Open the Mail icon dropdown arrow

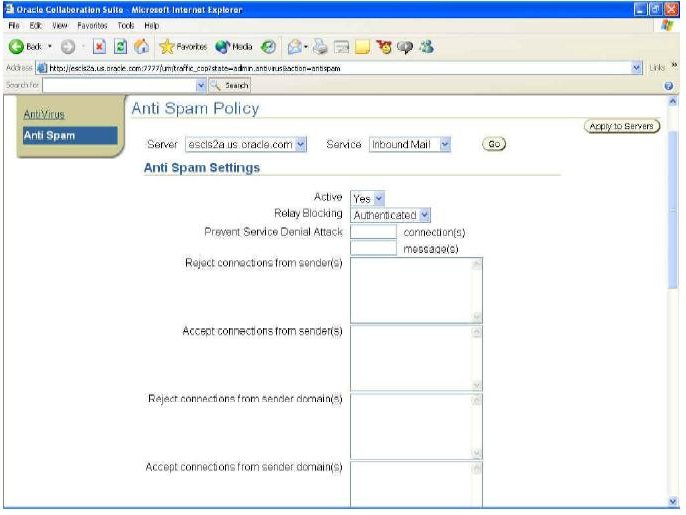pyautogui.click(x=305, y=47)
